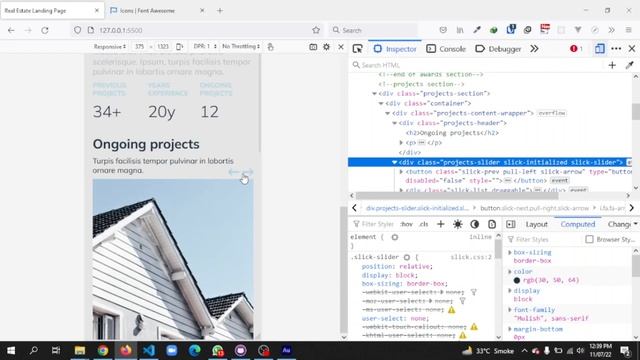This screenshot has width=640, height=360.
Task: Toggle print media simulation
Action: (x=492, y=224)
